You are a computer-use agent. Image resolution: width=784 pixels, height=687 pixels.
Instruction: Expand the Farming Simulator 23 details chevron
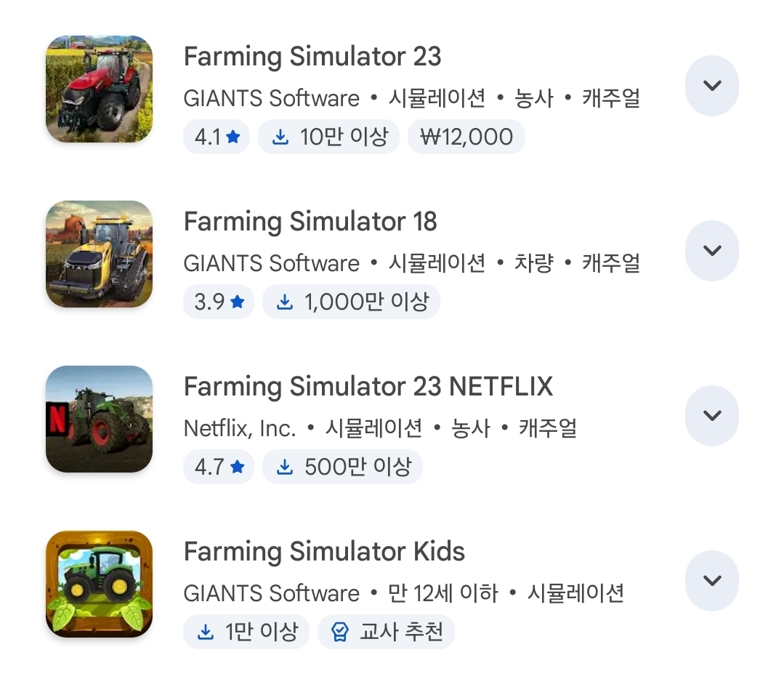(x=712, y=86)
